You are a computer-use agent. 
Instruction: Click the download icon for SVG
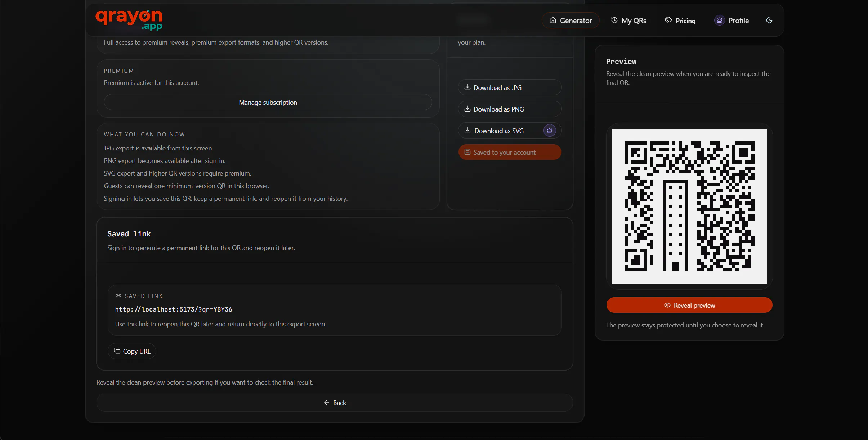pos(467,131)
